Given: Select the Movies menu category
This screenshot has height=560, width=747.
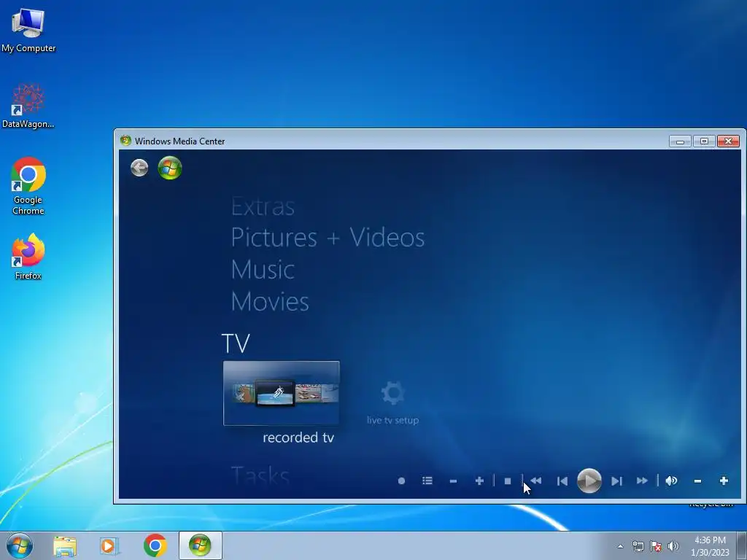Looking at the screenshot, I should click(x=270, y=301).
